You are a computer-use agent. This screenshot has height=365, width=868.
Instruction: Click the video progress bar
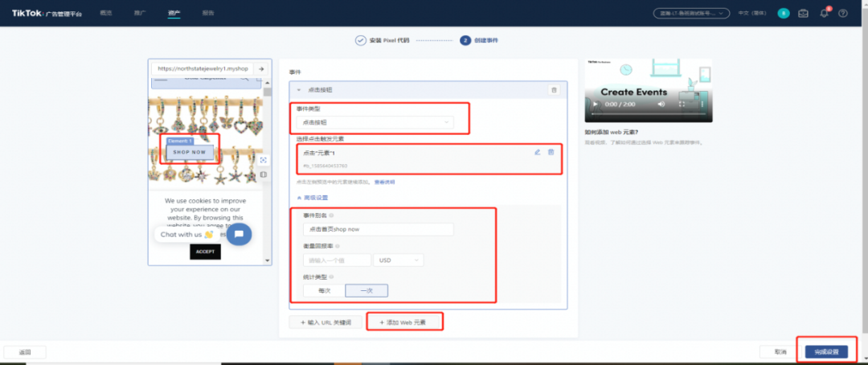pos(649,114)
